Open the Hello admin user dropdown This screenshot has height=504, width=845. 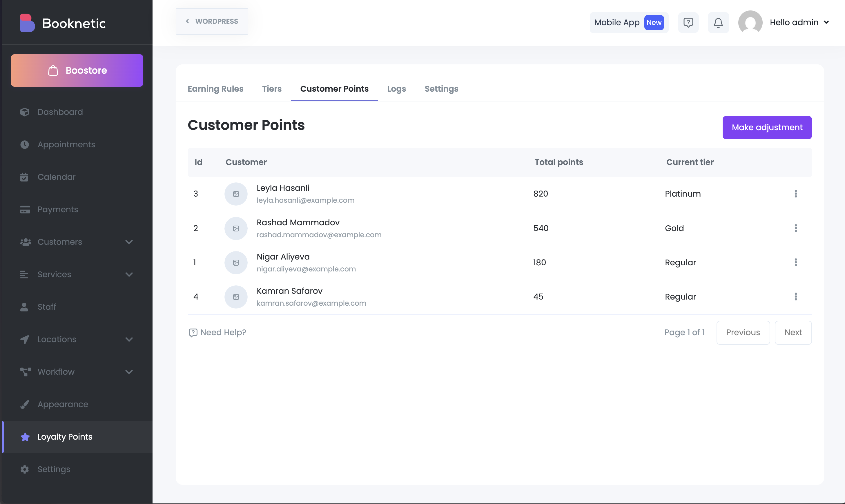click(799, 22)
